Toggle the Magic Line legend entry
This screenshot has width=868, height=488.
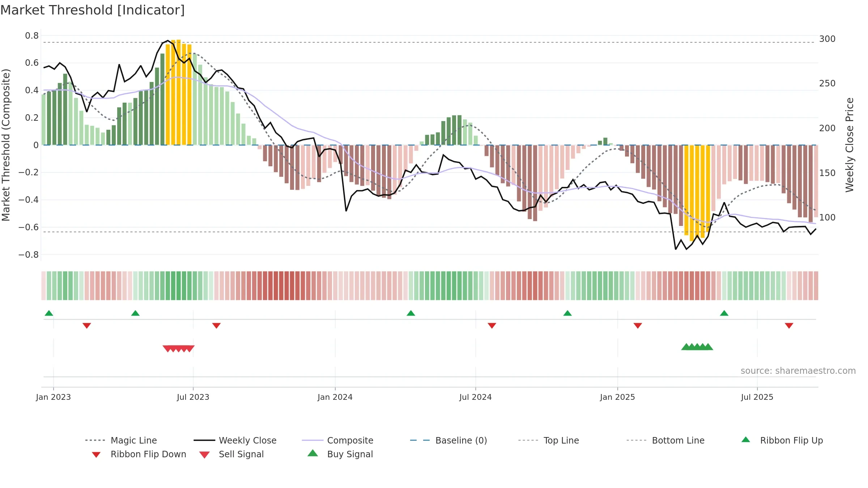tap(121, 440)
